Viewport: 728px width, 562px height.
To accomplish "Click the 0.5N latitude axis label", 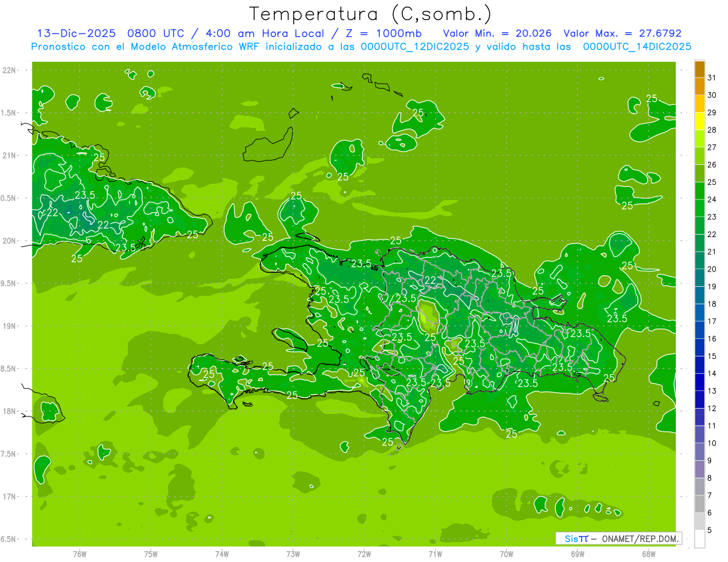I will [9, 198].
